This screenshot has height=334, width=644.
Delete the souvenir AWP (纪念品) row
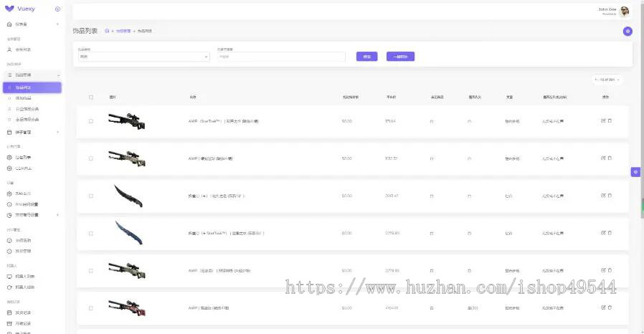pyautogui.click(x=610, y=270)
